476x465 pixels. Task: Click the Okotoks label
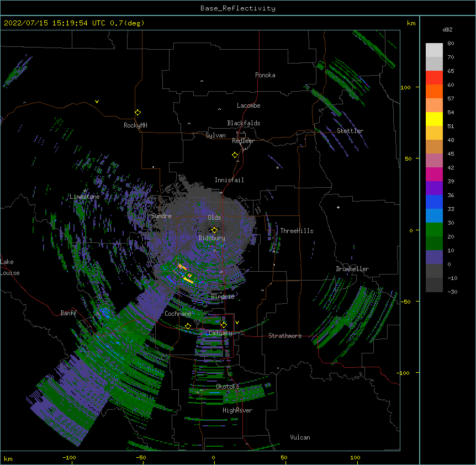(x=228, y=387)
